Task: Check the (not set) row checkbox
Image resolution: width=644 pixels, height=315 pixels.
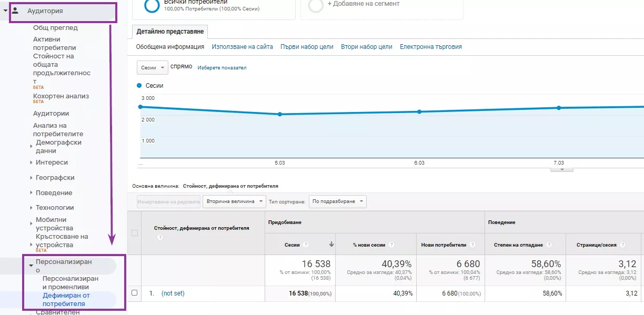Action: click(134, 293)
